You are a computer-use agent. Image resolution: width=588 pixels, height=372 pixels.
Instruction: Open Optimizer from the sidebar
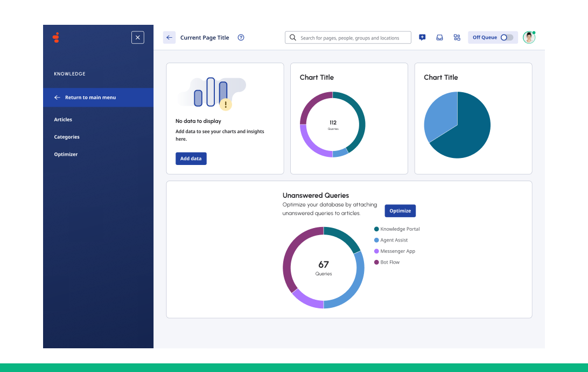66,154
